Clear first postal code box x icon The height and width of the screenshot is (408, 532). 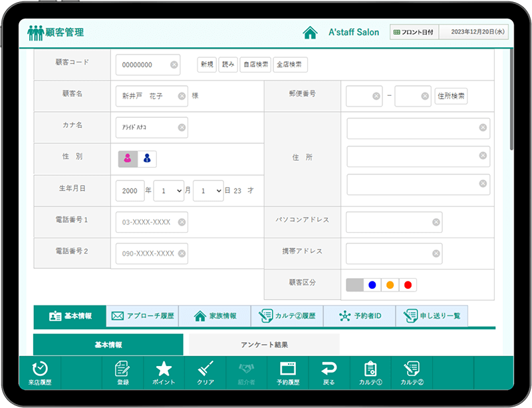coord(376,96)
